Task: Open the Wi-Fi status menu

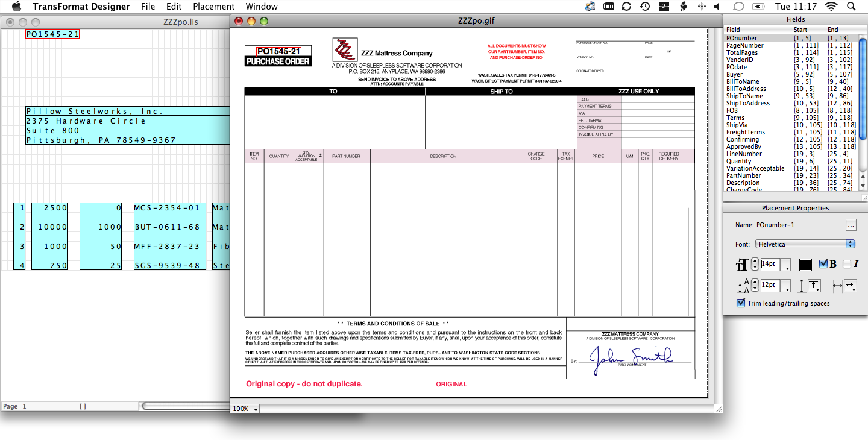Action: point(831,7)
